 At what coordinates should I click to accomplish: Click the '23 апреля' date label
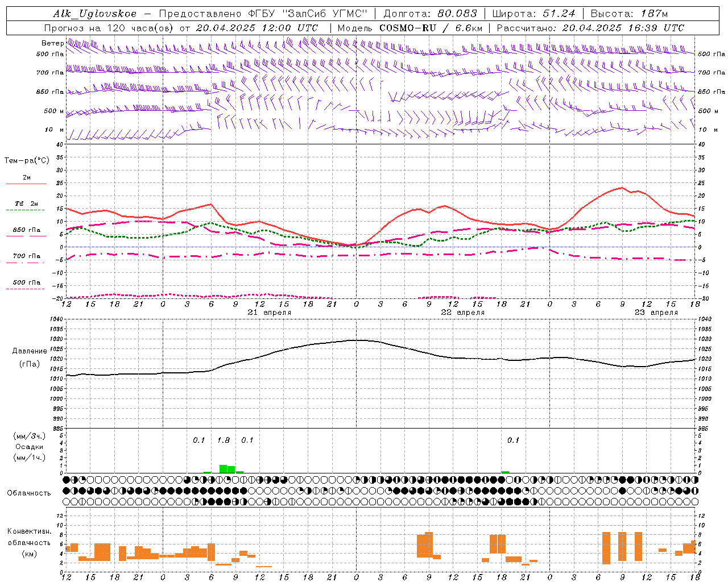click(656, 313)
